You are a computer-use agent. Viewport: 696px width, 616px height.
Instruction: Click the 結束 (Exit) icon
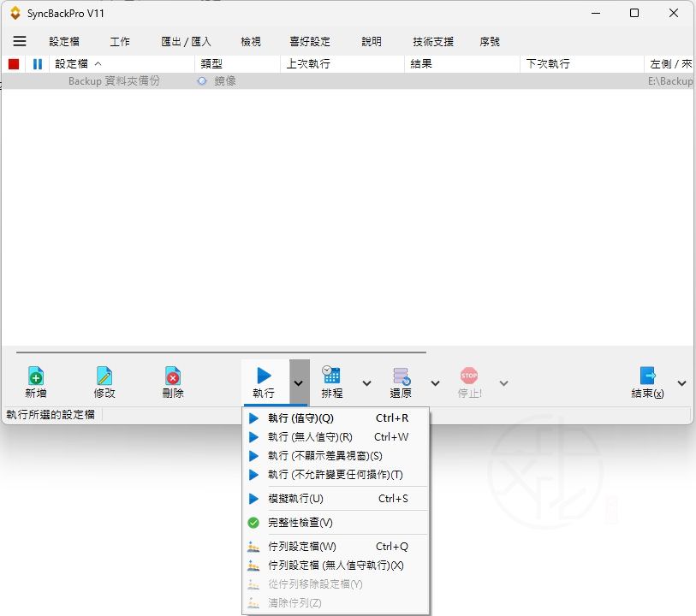[x=647, y=376]
